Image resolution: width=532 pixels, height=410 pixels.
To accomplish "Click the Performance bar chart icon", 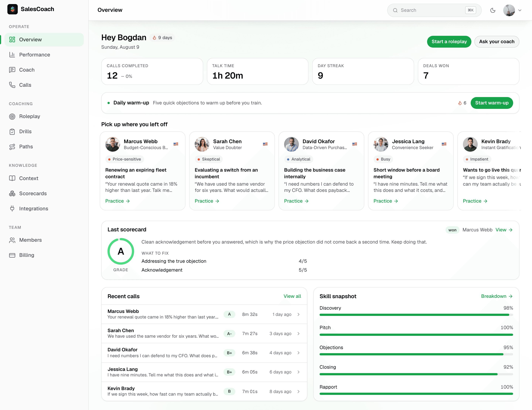I will (12, 54).
